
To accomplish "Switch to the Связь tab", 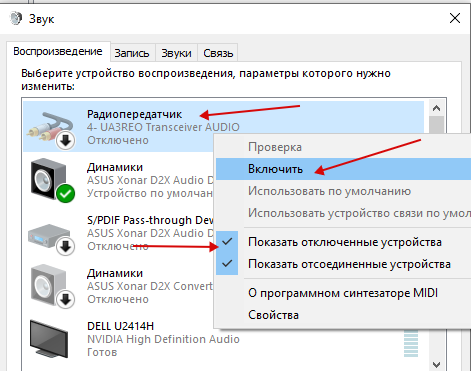I will coord(218,53).
